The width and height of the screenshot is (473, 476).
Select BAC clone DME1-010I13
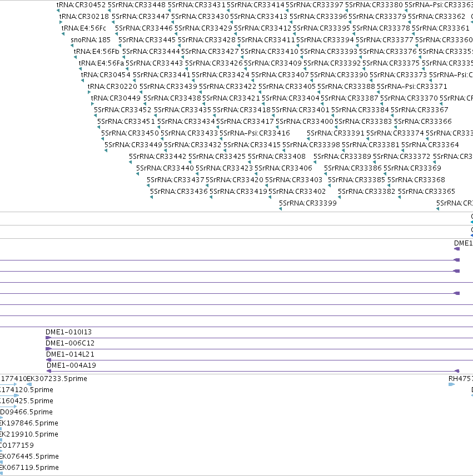(69, 332)
